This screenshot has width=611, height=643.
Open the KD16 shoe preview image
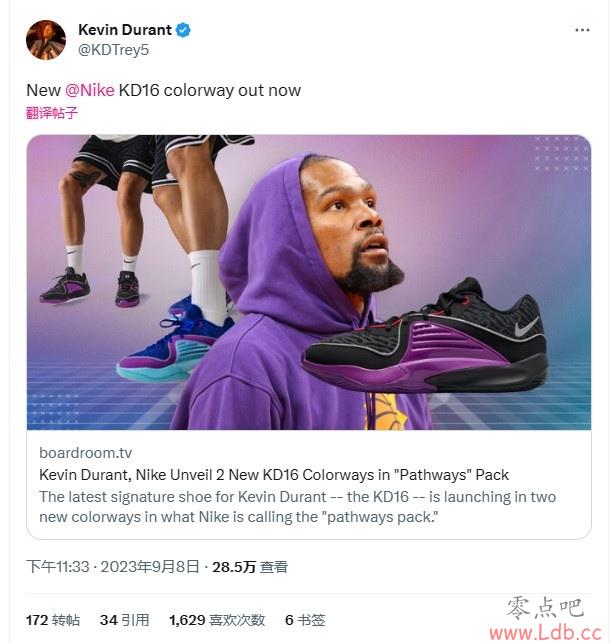coord(309,282)
